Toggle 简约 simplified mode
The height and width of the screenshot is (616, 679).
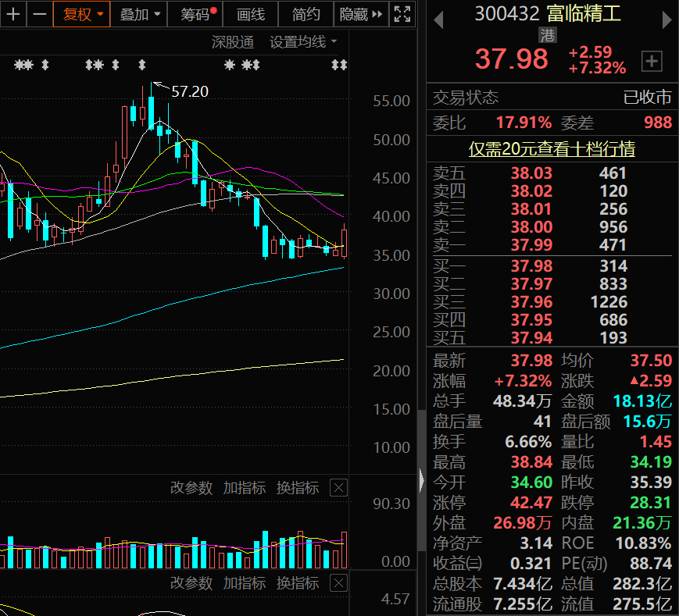306,14
